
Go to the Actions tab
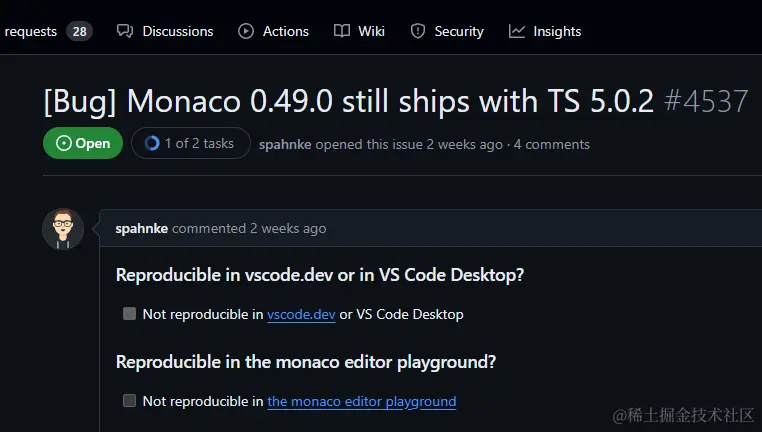click(x=285, y=31)
